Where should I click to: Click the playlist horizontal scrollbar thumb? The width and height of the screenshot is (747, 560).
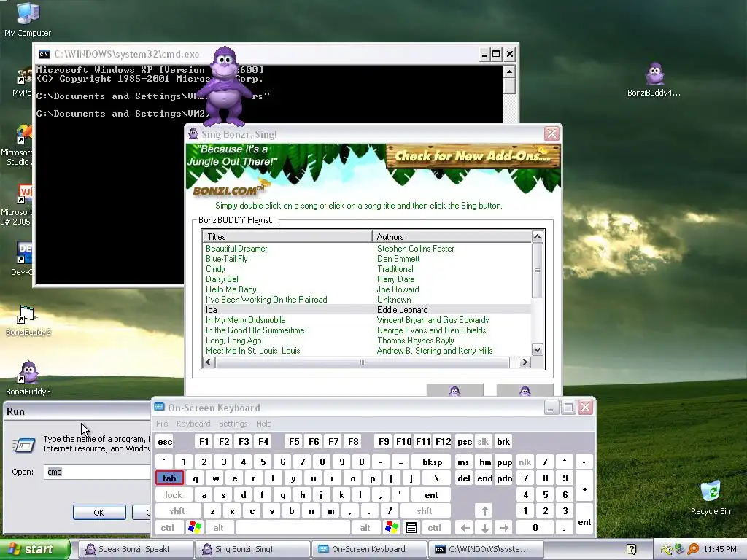[363, 362]
